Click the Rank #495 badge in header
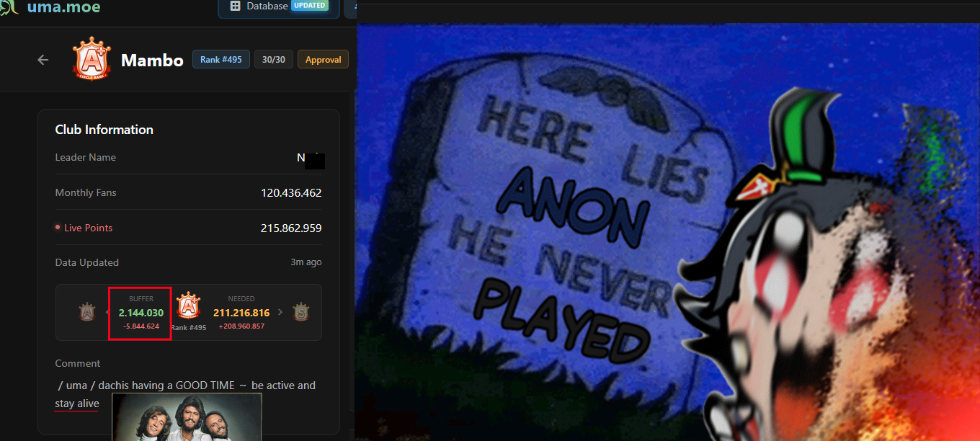Viewport: 980px width, 441px height. pyautogui.click(x=220, y=59)
